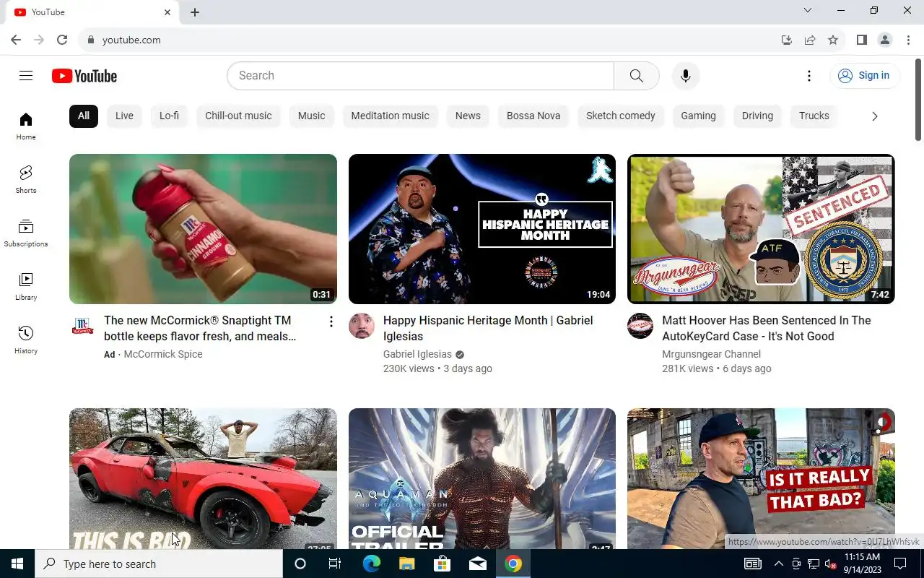
Task: Click the search magnifier button
Action: [636, 76]
